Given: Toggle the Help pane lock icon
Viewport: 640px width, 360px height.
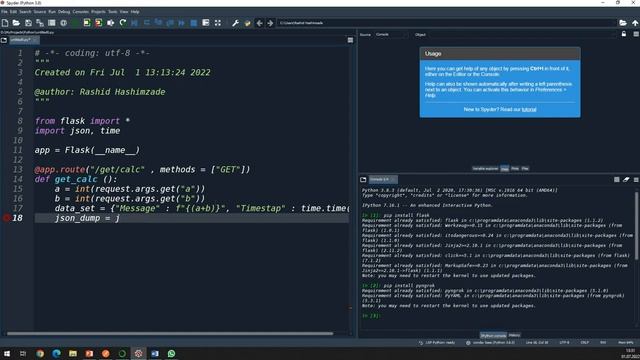Looking at the screenshot, I should click(x=624, y=34).
